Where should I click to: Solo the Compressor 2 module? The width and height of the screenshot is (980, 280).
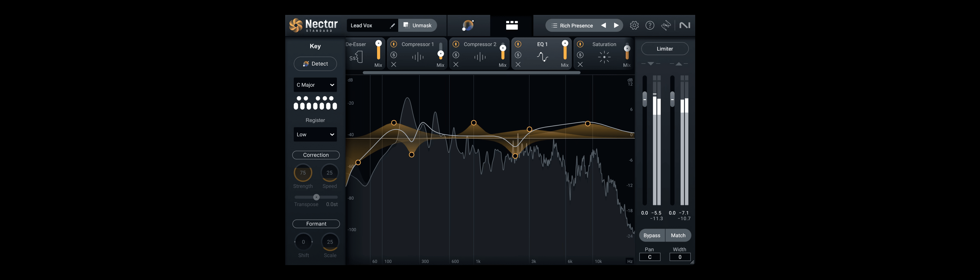[456, 55]
